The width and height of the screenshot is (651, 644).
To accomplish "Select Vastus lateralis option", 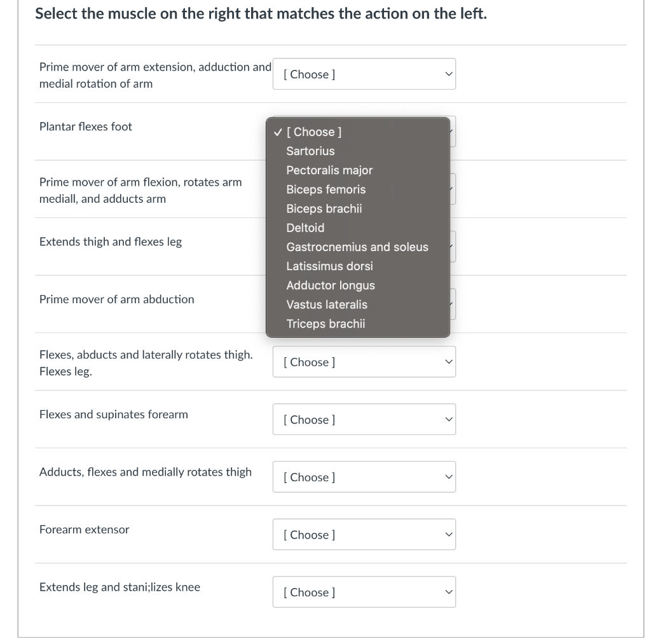I will [x=326, y=305].
